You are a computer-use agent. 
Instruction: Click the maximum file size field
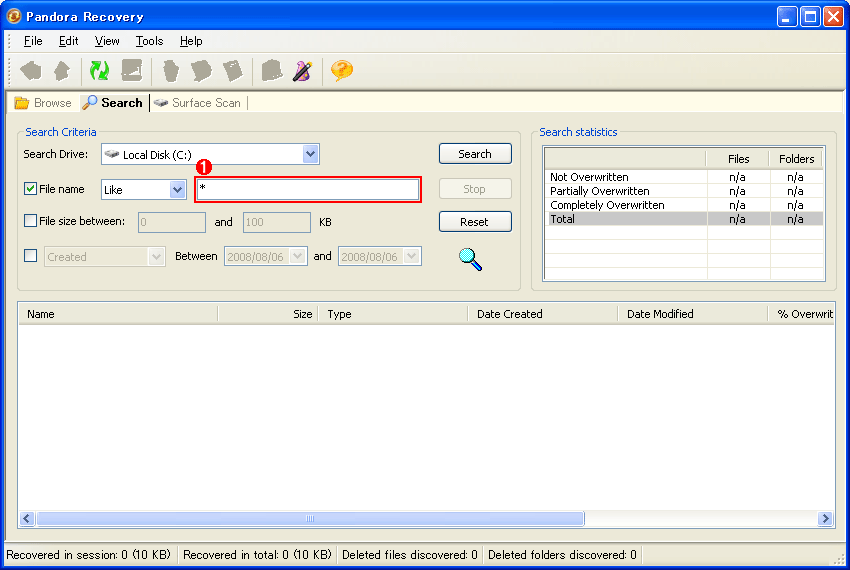point(276,222)
